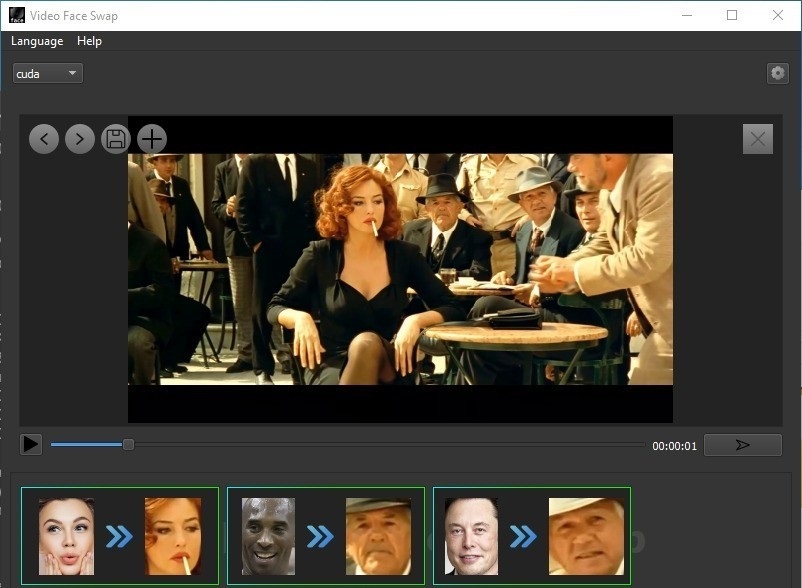Click the paper plane start button
This screenshot has height=588, width=802.
[742, 445]
